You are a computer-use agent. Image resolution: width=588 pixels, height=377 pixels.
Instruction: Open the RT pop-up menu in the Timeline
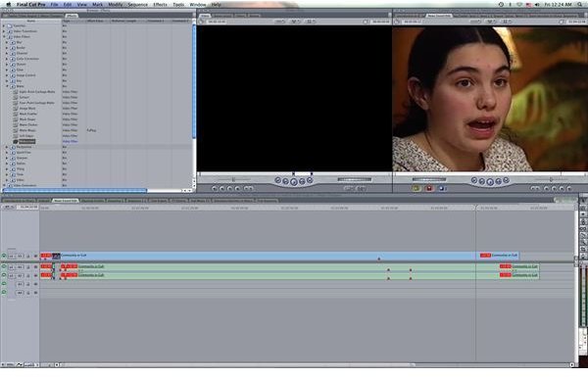pyautogui.click(x=8, y=207)
